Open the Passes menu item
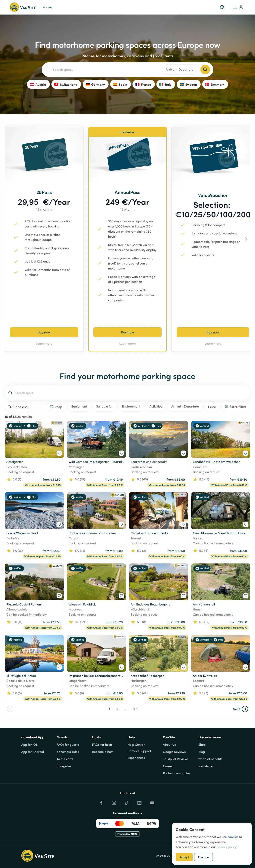The image size is (255, 868). tap(47, 7)
